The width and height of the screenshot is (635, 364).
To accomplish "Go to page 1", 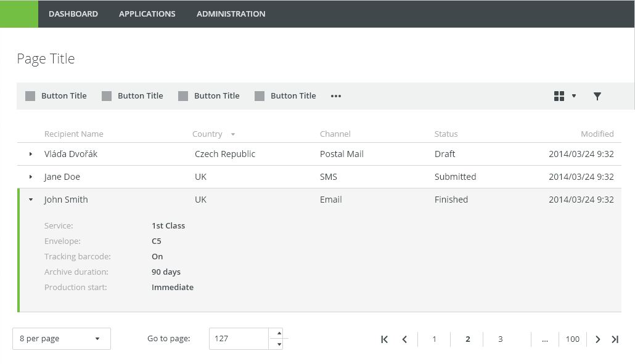I will coord(434,339).
